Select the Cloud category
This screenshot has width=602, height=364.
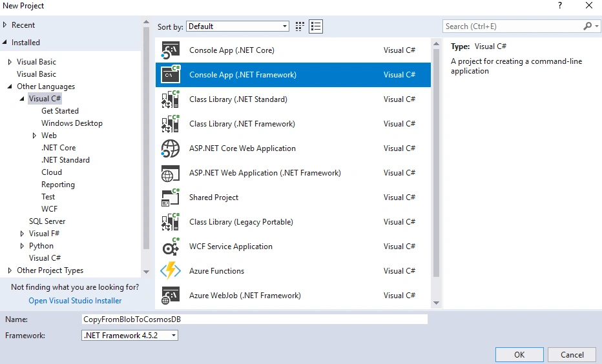click(x=52, y=172)
